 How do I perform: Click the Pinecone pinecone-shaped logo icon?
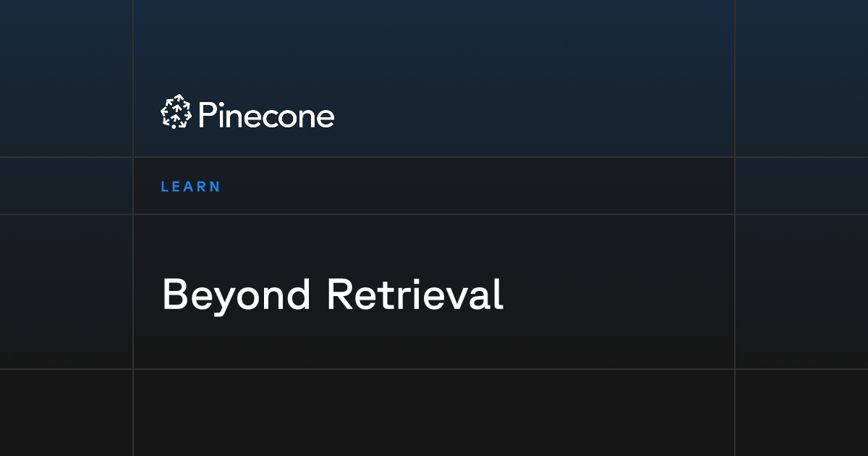[x=176, y=113]
